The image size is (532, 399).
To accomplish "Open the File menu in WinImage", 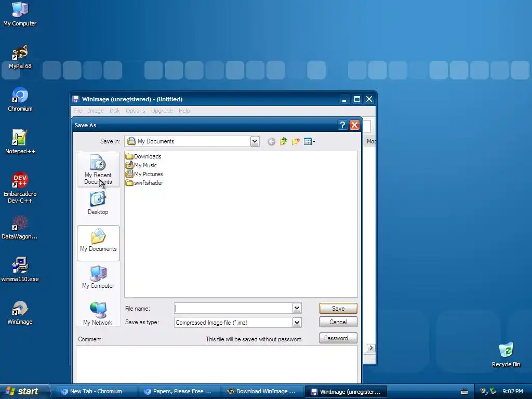I will pyautogui.click(x=77, y=111).
